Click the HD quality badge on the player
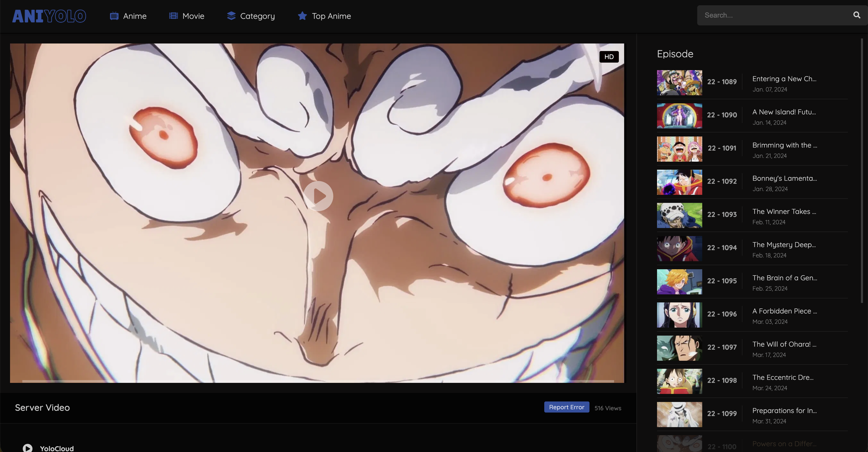The width and height of the screenshot is (868, 452). (609, 56)
